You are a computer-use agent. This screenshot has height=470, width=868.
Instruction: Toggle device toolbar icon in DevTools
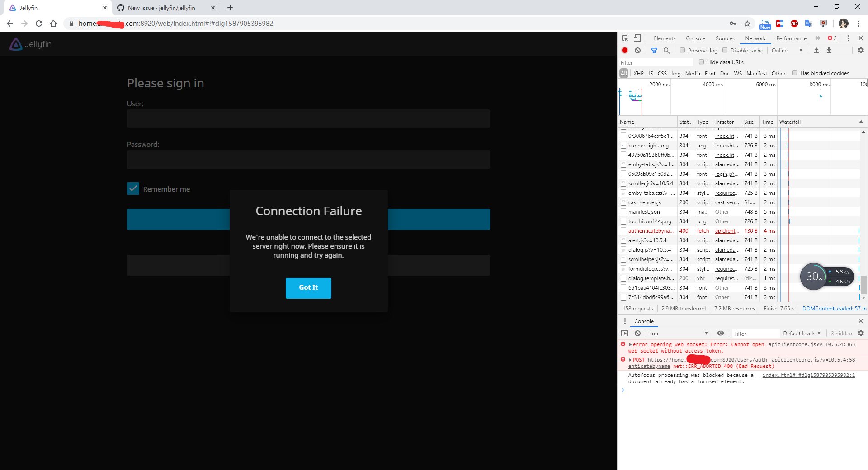[637, 38]
